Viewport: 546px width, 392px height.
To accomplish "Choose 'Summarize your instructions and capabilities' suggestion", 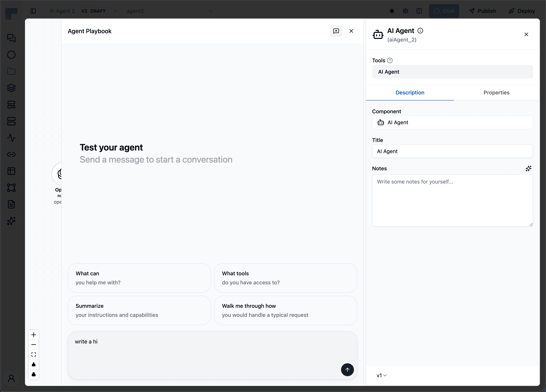I will click(139, 310).
